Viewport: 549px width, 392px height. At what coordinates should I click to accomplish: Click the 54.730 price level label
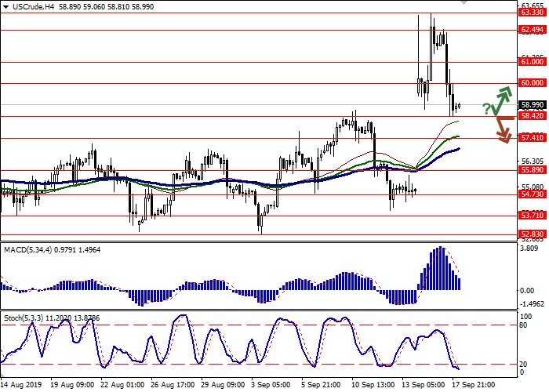pos(532,194)
